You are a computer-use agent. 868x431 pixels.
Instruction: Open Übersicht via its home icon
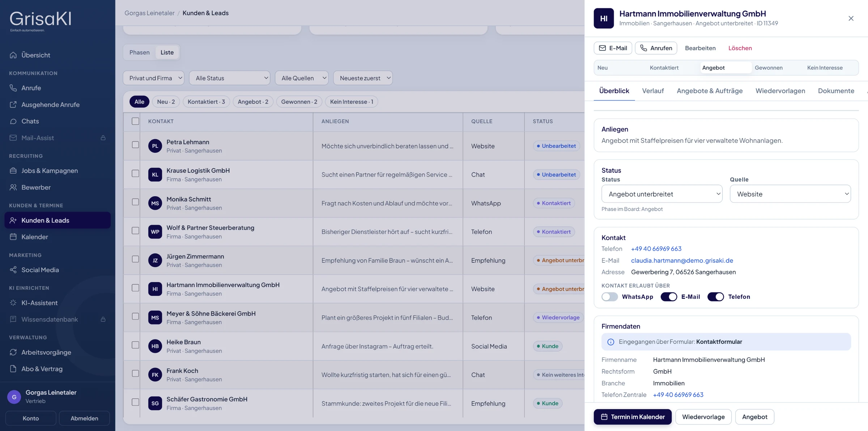(x=13, y=55)
